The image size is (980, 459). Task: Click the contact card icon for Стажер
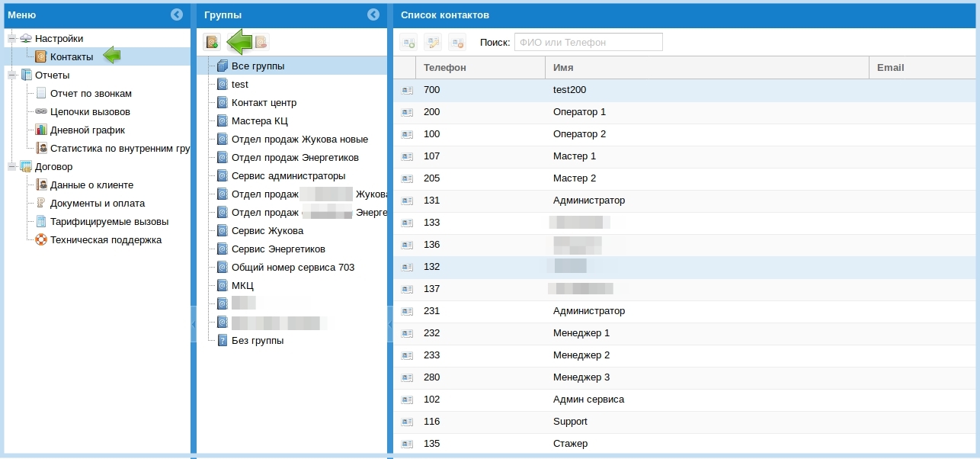pos(407,444)
